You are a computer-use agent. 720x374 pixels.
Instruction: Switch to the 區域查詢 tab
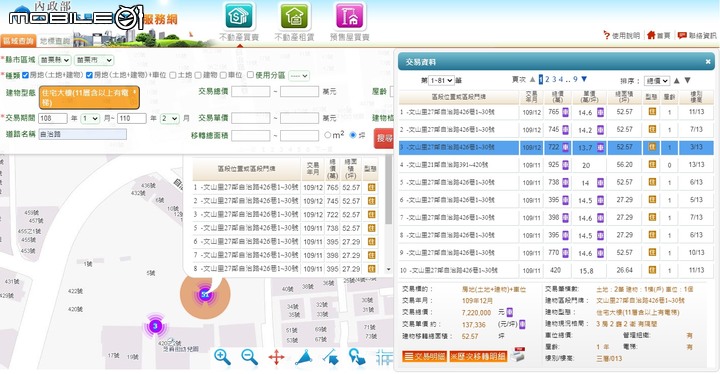[18, 41]
